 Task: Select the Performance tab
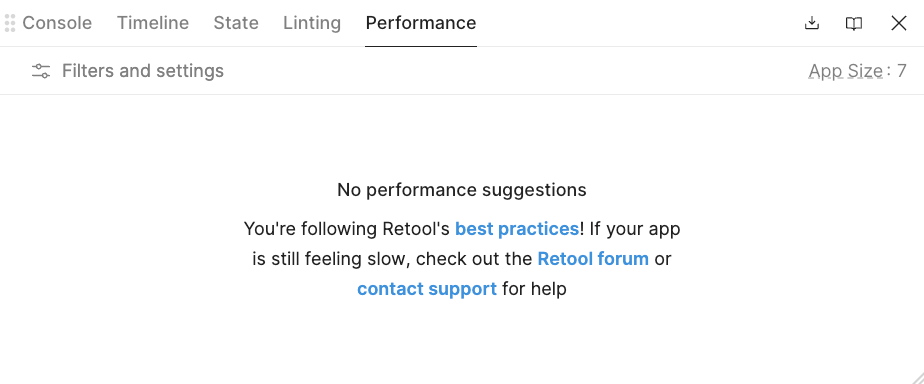[421, 23]
